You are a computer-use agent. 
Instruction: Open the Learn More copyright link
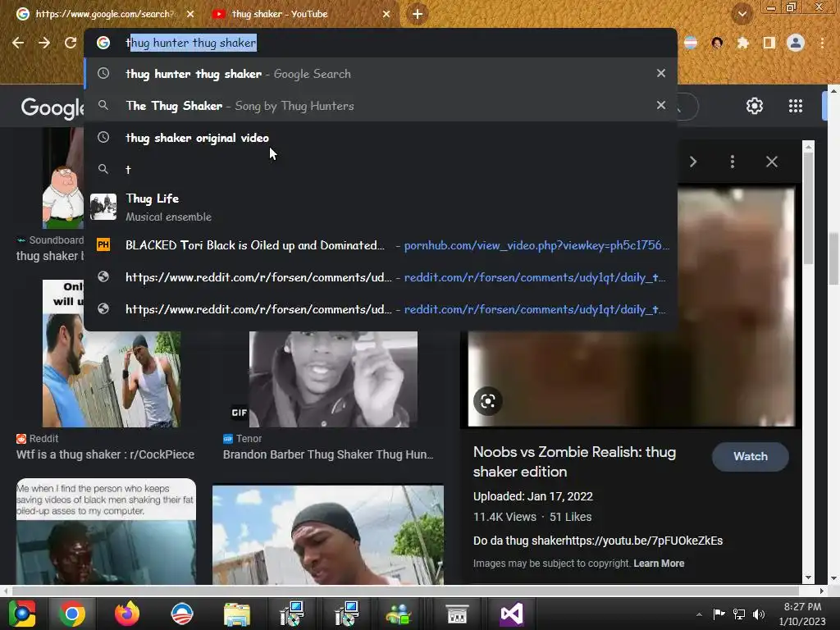pyautogui.click(x=659, y=563)
